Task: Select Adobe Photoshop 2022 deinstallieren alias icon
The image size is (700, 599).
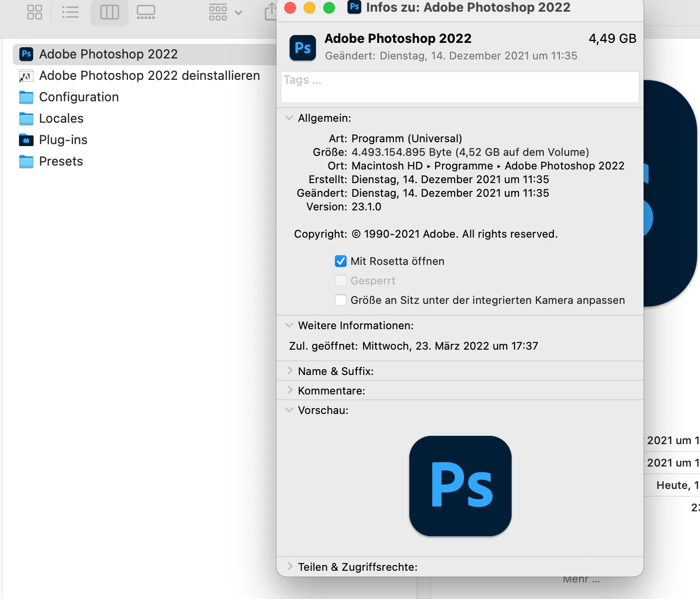Action: (x=26, y=76)
